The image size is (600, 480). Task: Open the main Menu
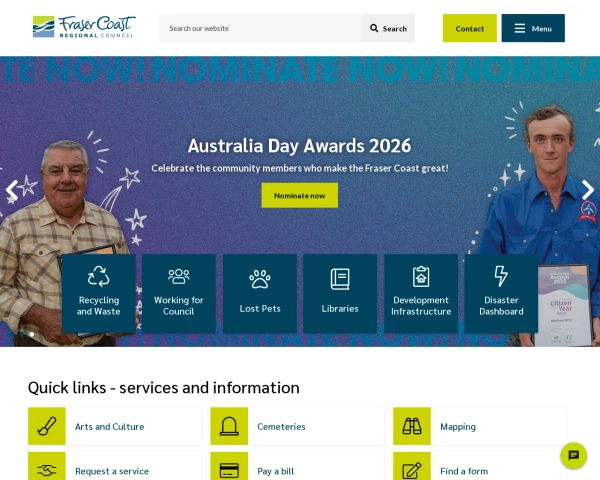[533, 28]
